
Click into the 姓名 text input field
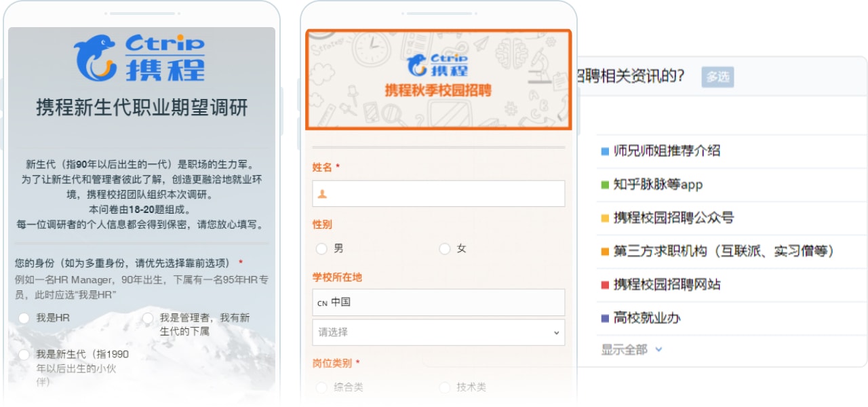(x=439, y=193)
